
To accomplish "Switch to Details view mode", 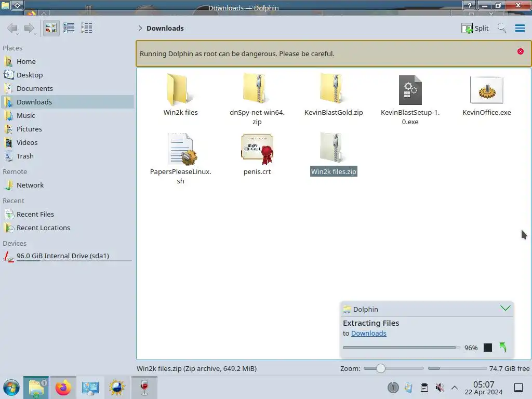I will click(87, 28).
